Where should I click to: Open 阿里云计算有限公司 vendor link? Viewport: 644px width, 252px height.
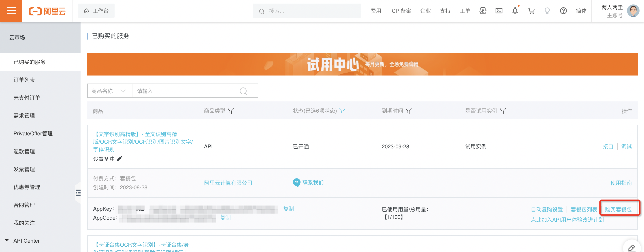228,183
